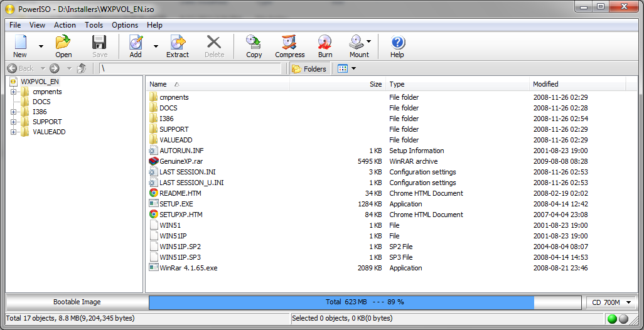Select the SUPPORT folder in the file list
The image size is (644, 330).
(174, 129)
